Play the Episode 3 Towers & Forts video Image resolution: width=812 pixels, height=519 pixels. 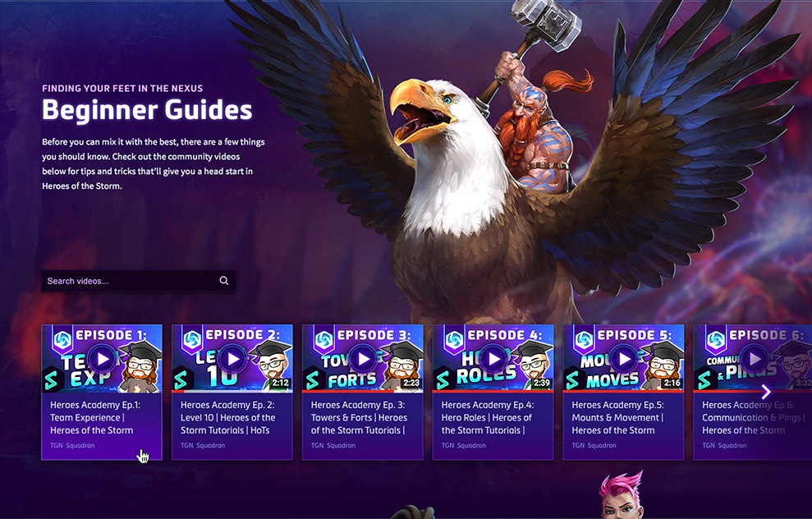pos(363,358)
